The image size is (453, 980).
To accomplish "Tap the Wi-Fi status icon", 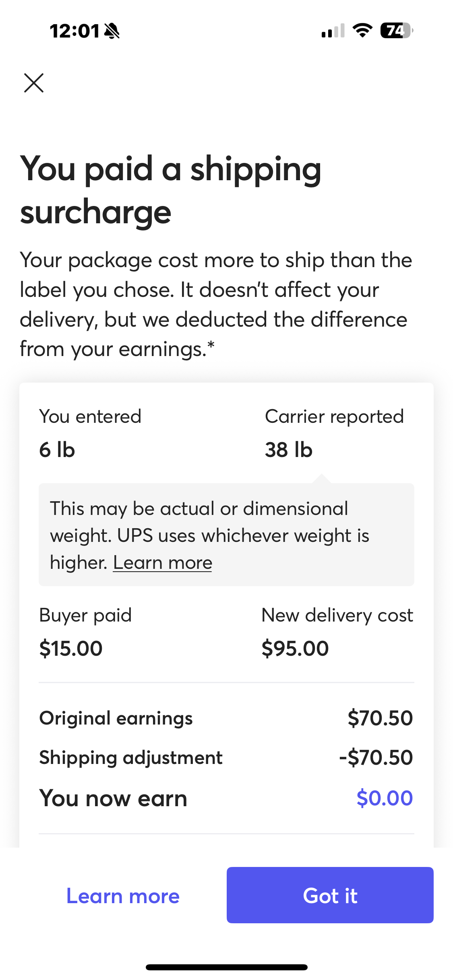I will (x=362, y=31).
